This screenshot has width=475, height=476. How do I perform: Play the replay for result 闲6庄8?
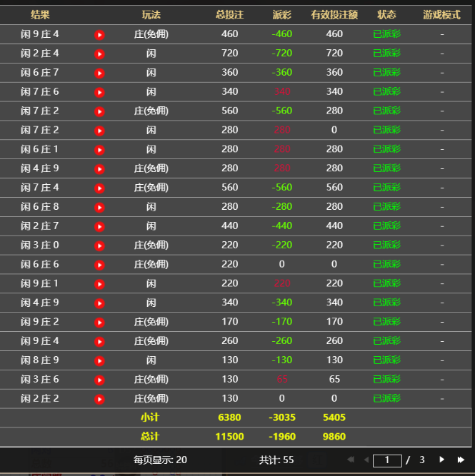99,207
